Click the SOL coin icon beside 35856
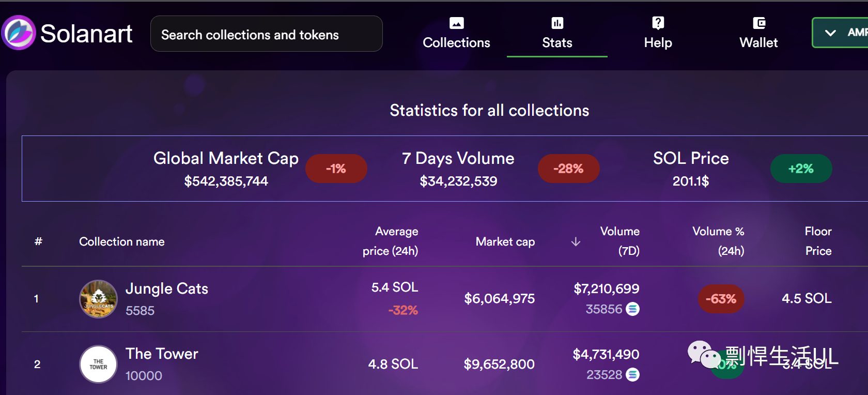This screenshot has width=868, height=395. pyautogui.click(x=632, y=309)
